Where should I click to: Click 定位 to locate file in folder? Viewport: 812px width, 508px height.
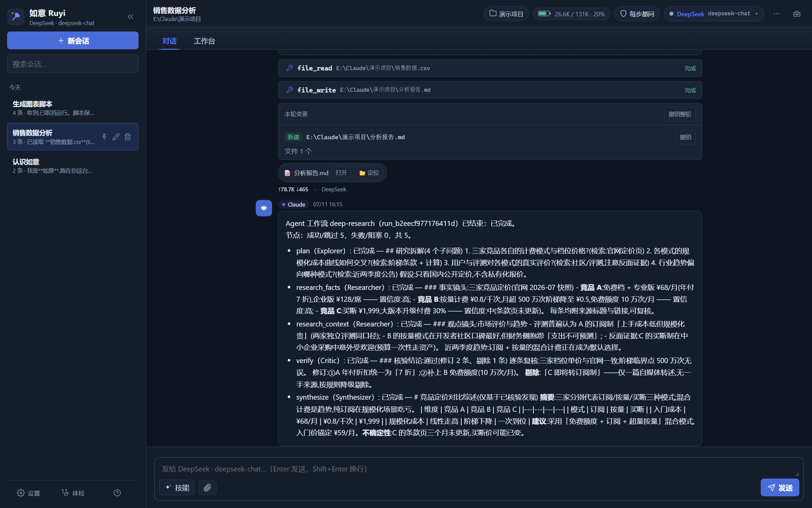coord(369,173)
